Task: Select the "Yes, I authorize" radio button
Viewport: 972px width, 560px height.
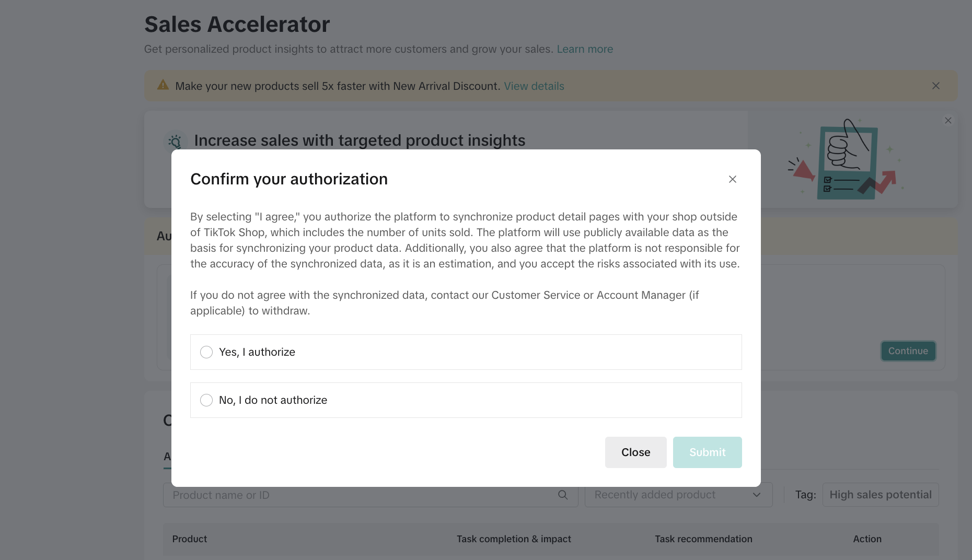Action: tap(206, 352)
